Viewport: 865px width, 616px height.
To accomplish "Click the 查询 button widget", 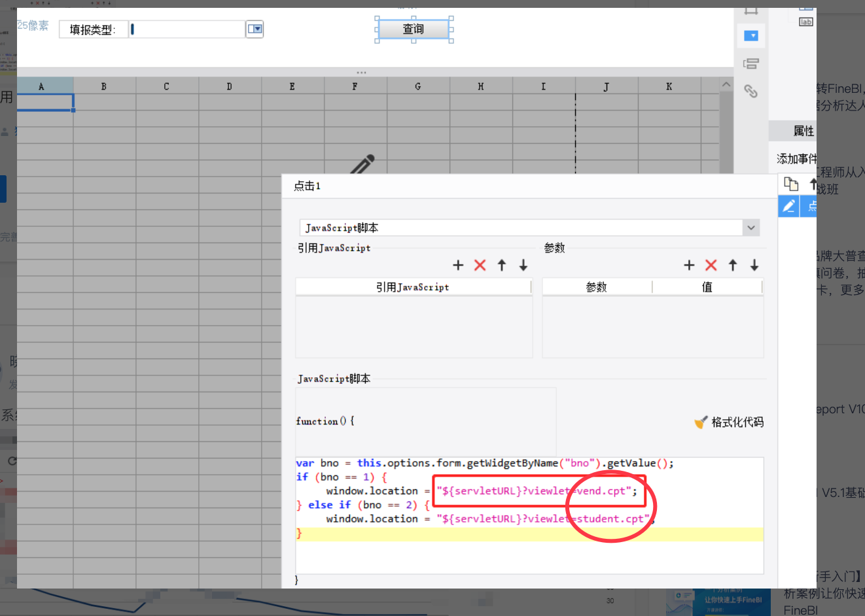I will click(414, 29).
